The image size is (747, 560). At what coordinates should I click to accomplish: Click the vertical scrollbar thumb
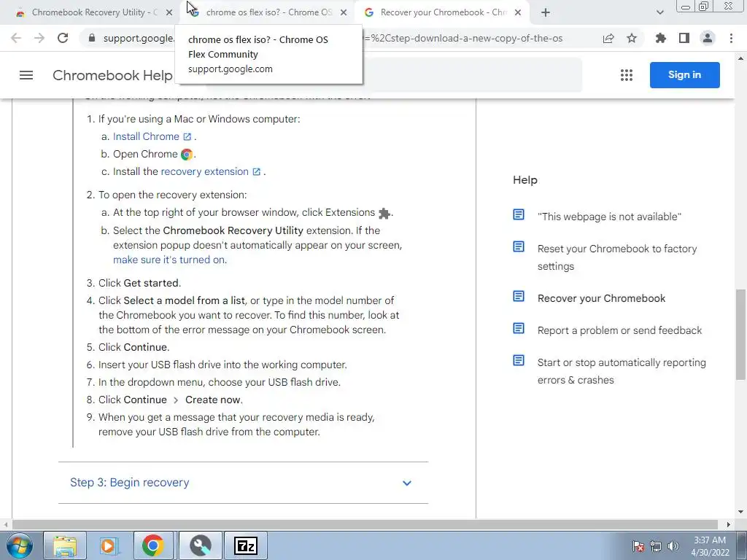click(x=741, y=334)
